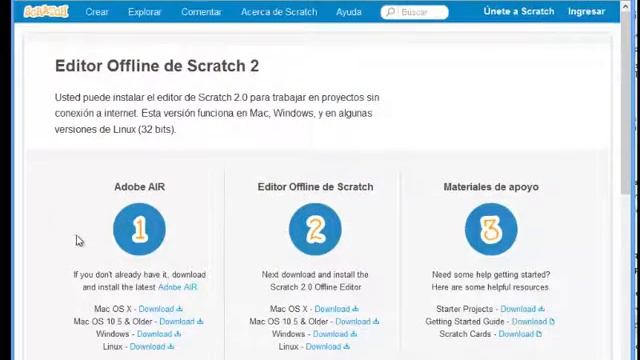Open the Adobe AIR hyperlink in description
640x360 pixels.
tap(178, 287)
